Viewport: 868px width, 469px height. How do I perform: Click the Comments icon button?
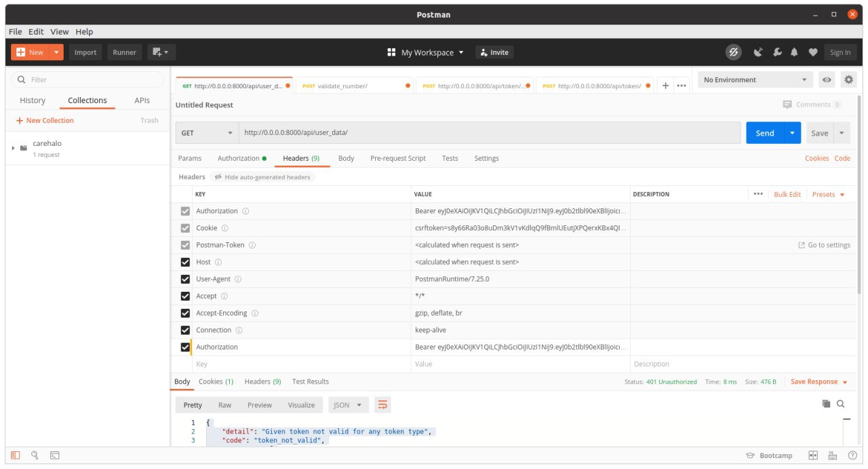tap(812, 105)
